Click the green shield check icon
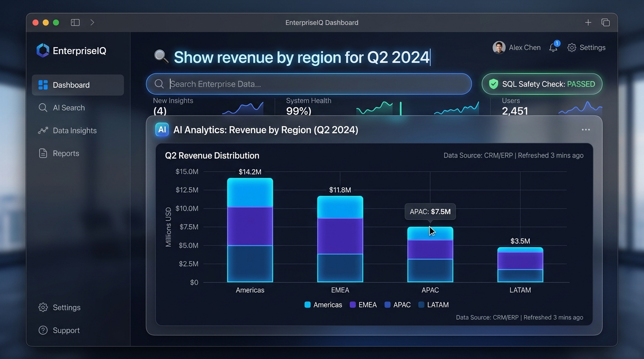 pyautogui.click(x=493, y=84)
